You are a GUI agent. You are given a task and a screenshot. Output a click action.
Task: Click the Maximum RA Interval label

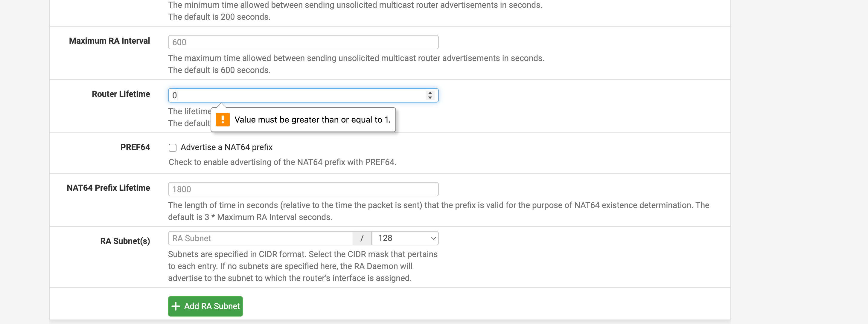pyautogui.click(x=109, y=41)
